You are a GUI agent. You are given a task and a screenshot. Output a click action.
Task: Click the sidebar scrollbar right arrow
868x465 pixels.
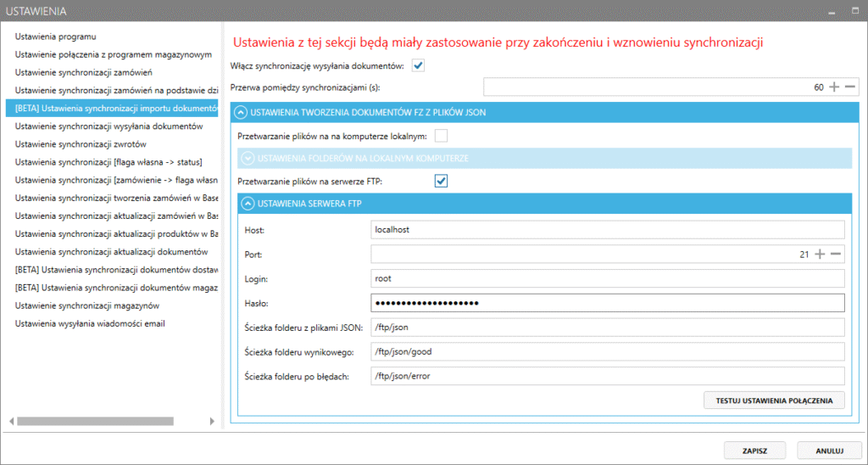point(212,421)
